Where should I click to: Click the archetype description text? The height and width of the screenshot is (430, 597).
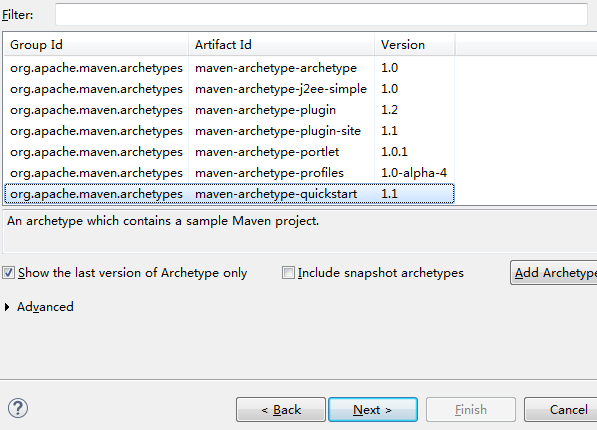click(163, 221)
